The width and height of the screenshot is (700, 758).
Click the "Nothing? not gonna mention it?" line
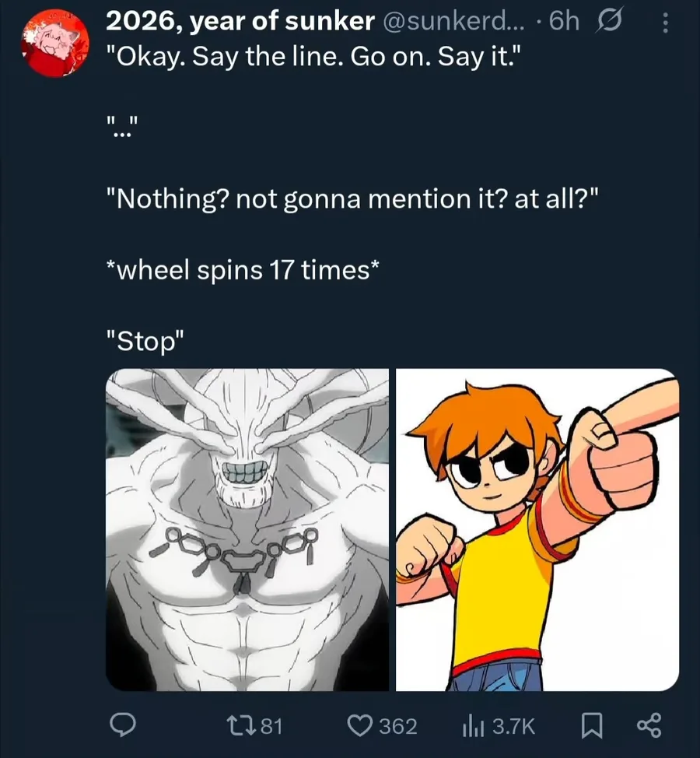point(354,200)
